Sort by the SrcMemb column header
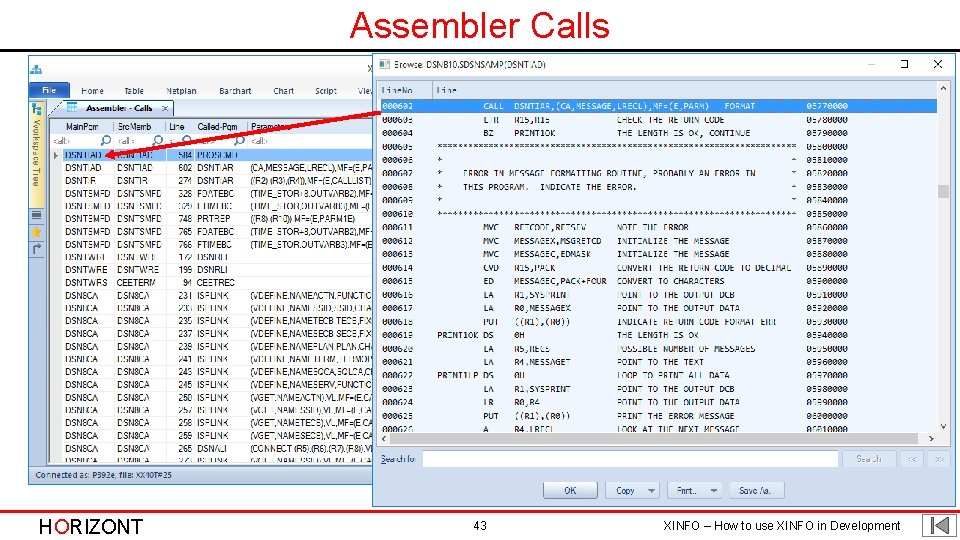 pyautogui.click(x=135, y=127)
